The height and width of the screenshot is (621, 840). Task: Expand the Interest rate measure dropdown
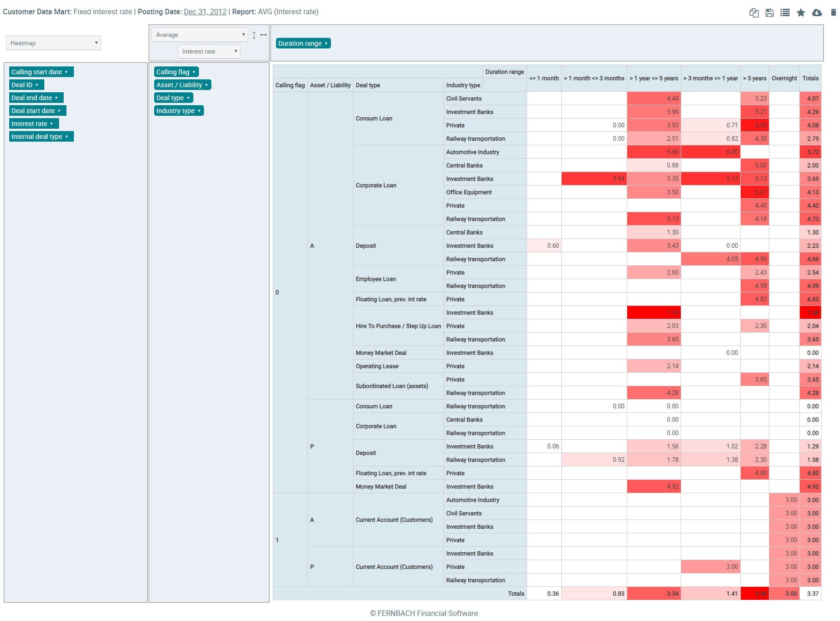pyautogui.click(x=209, y=51)
